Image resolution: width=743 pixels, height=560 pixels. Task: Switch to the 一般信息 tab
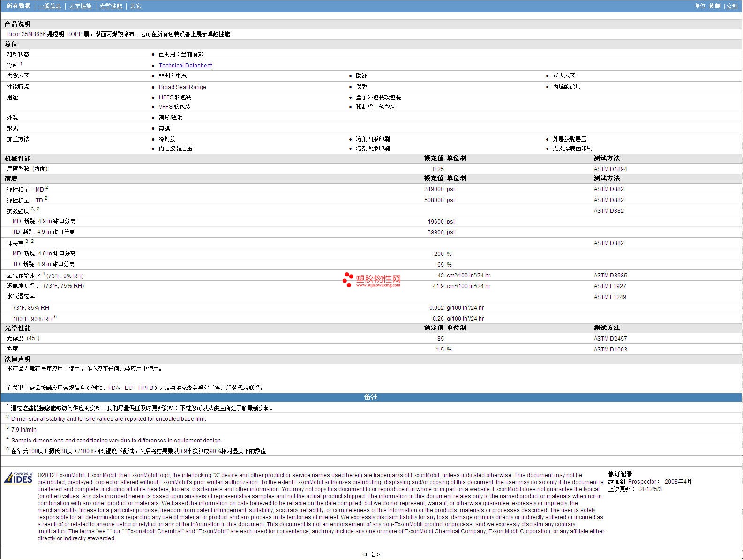[50, 6]
